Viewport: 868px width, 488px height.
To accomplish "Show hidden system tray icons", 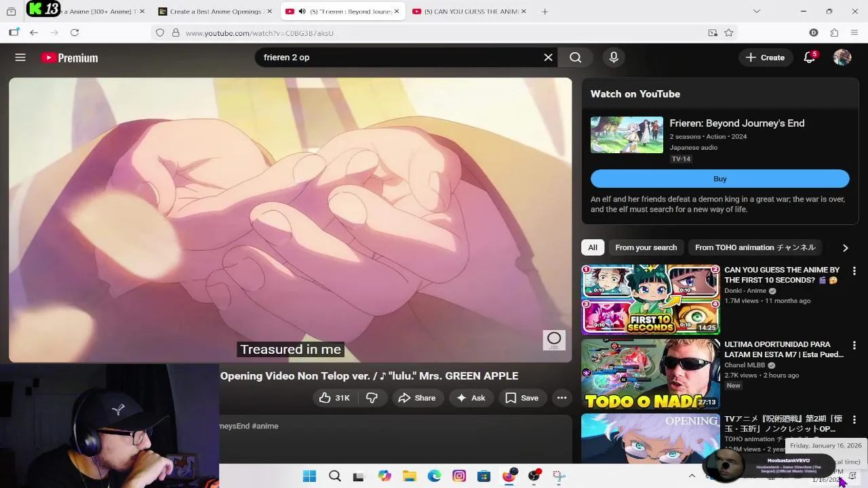I will (x=692, y=476).
